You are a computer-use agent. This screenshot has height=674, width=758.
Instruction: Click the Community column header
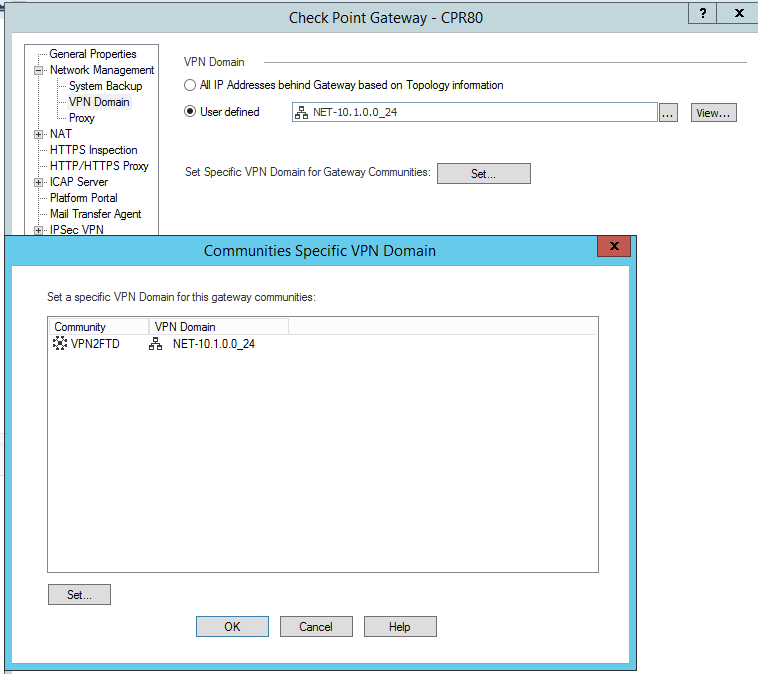[99, 327]
